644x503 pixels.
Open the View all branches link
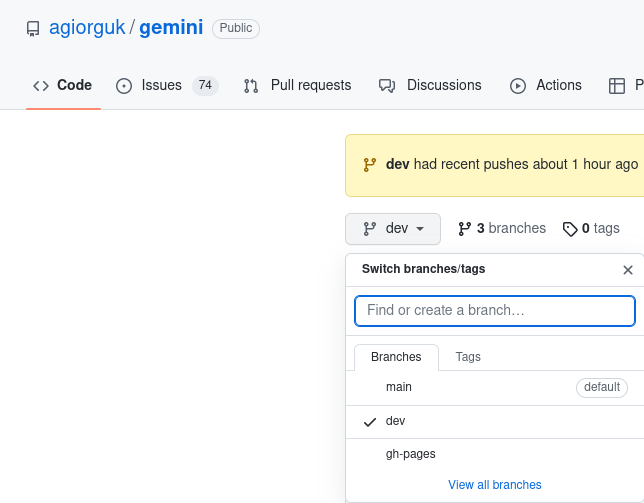coord(494,485)
